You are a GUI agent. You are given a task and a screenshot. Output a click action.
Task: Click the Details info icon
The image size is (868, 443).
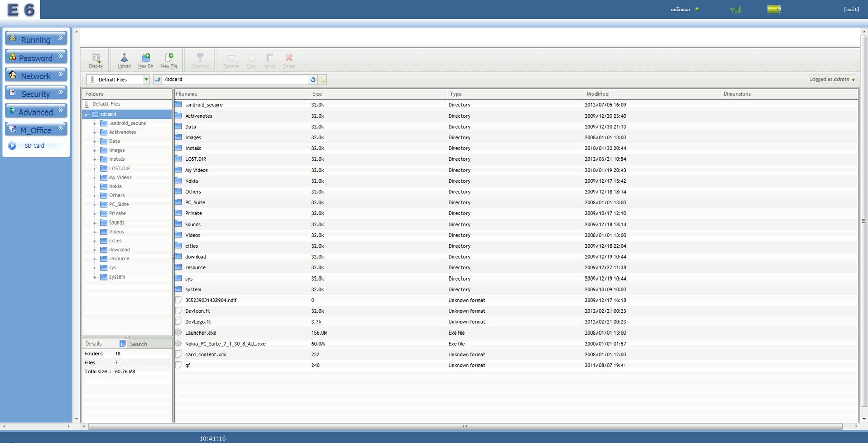point(122,344)
